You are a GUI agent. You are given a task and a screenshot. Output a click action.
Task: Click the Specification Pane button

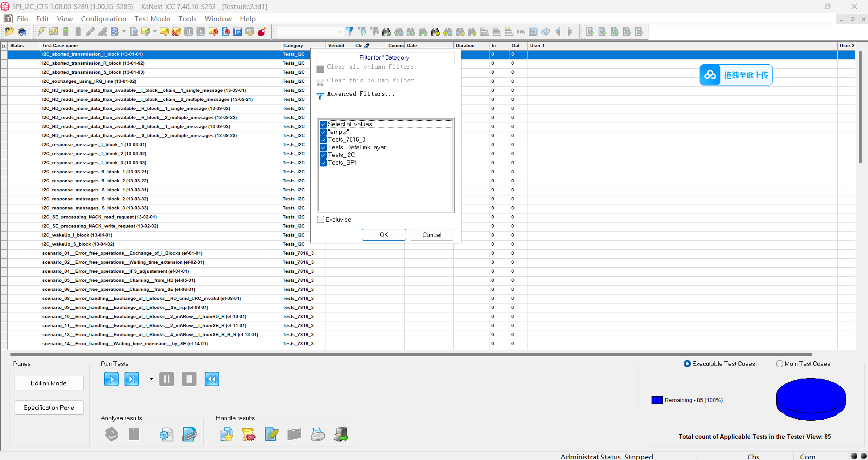[49, 408]
